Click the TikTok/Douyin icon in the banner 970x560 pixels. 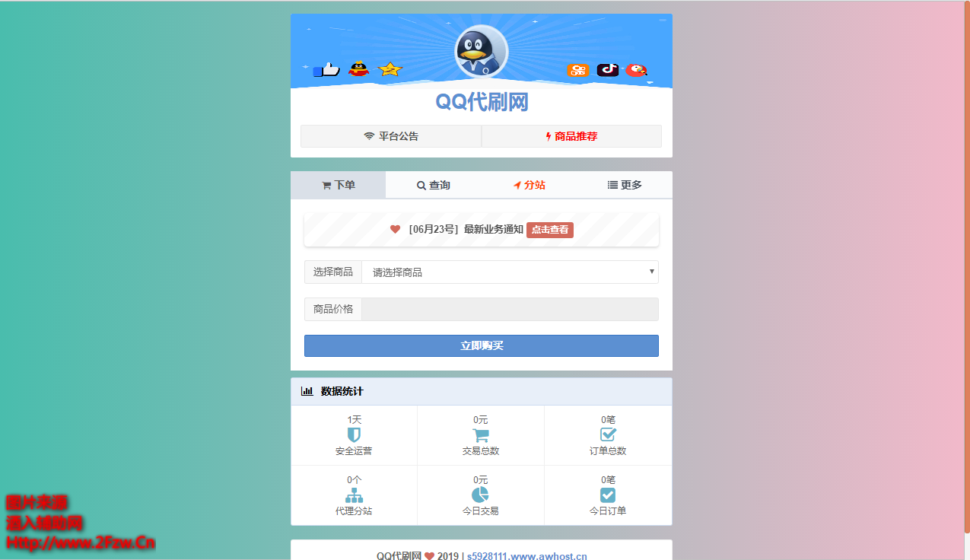click(x=607, y=70)
